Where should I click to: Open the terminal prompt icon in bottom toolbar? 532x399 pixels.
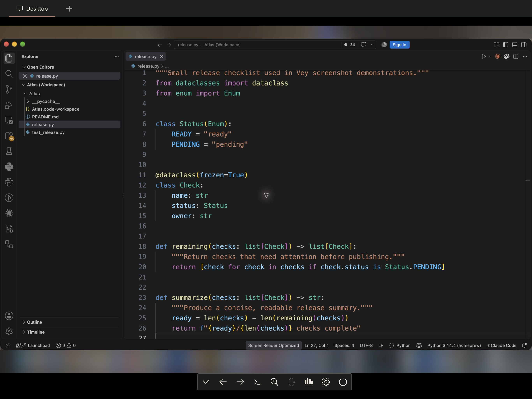point(257,382)
